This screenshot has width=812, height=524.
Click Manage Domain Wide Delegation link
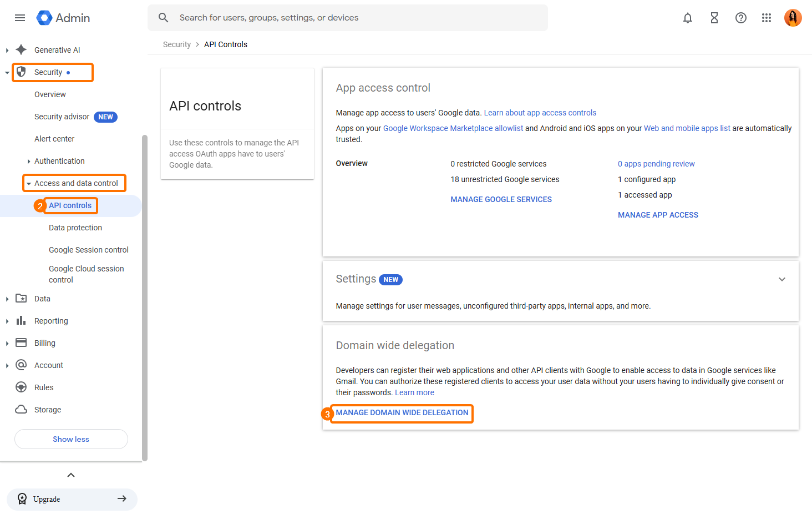[x=402, y=412]
